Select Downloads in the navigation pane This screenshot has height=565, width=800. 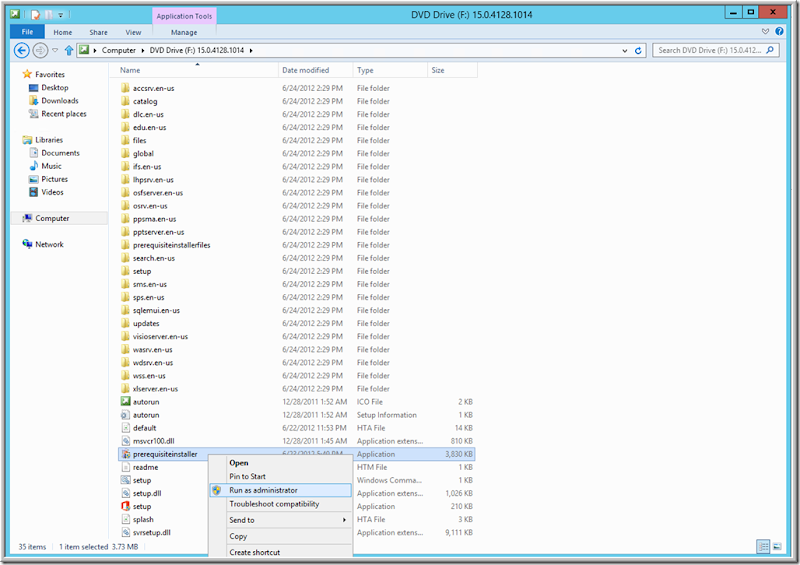click(60, 101)
